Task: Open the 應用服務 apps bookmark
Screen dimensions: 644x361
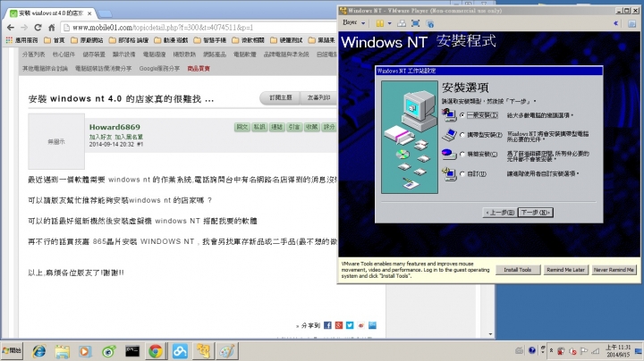Action: tap(21, 40)
